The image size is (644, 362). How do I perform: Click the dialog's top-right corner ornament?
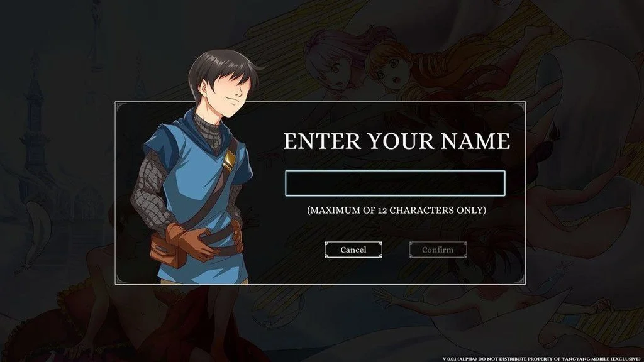point(519,107)
